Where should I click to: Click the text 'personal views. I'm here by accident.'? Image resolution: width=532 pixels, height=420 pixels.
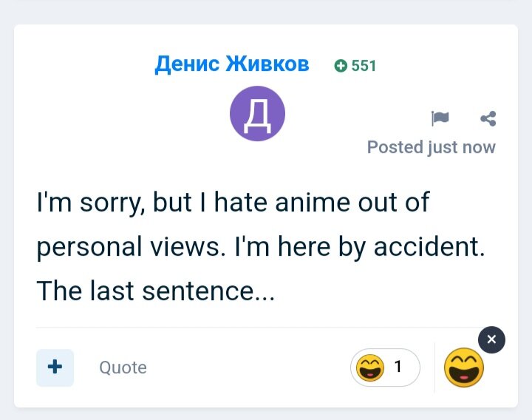tap(261, 247)
